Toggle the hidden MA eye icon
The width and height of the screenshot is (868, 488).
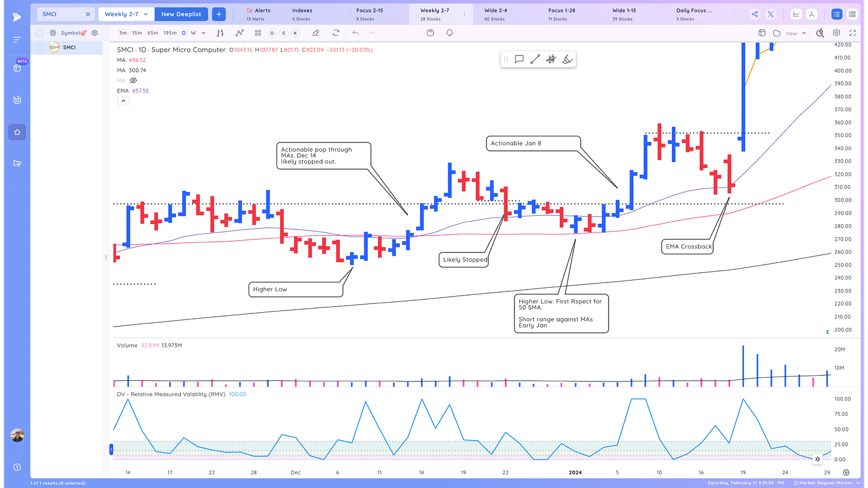click(134, 80)
